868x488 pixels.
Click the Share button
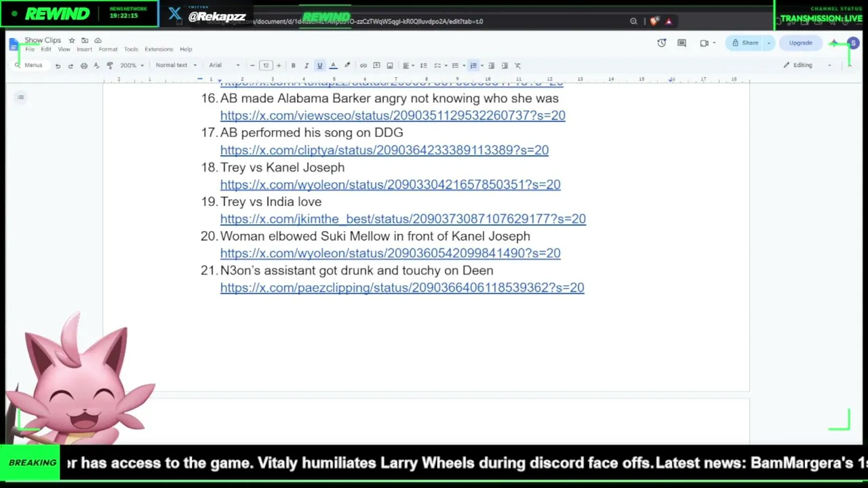click(745, 43)
